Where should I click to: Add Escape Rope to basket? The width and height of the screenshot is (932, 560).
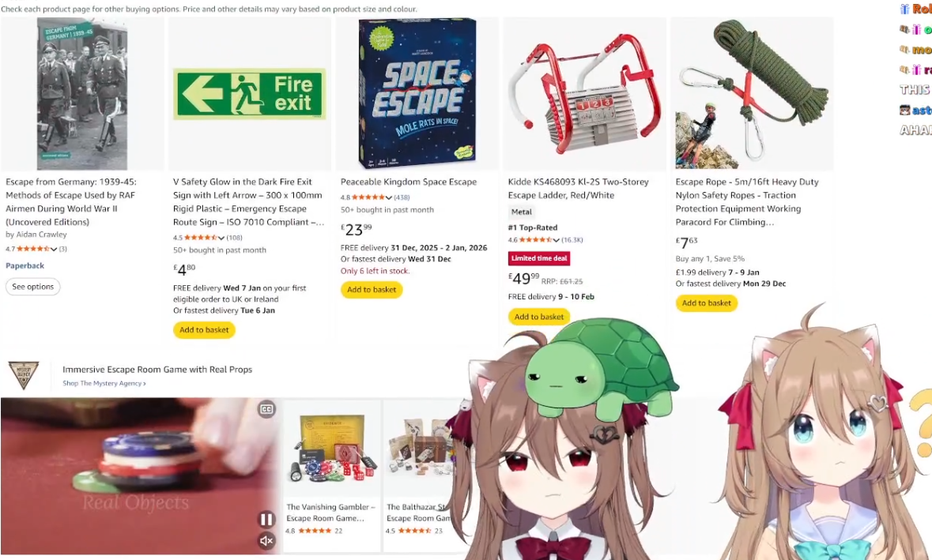point(706,303)
